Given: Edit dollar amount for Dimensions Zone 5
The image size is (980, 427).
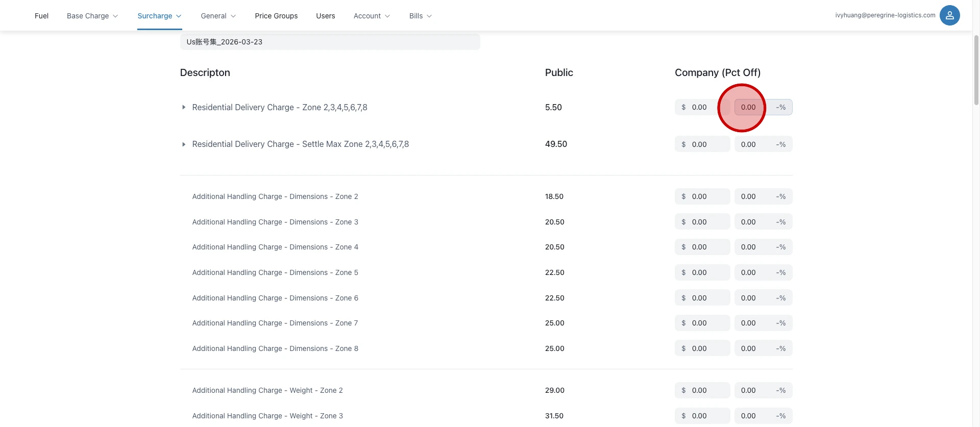Looking at the screenshot, I should 707,272.
